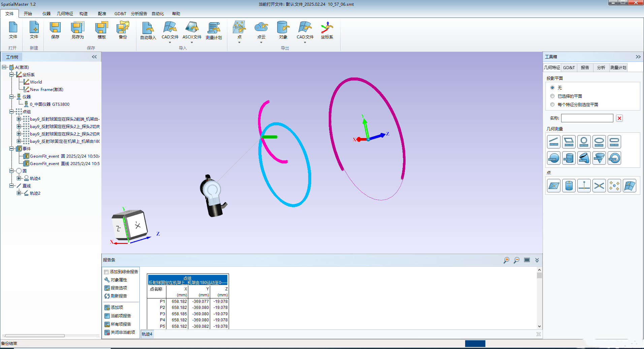This screenshot has width=644, height=349.
Task: Switch to the 测量计划 toolbox tab
Action: (618, 67)
